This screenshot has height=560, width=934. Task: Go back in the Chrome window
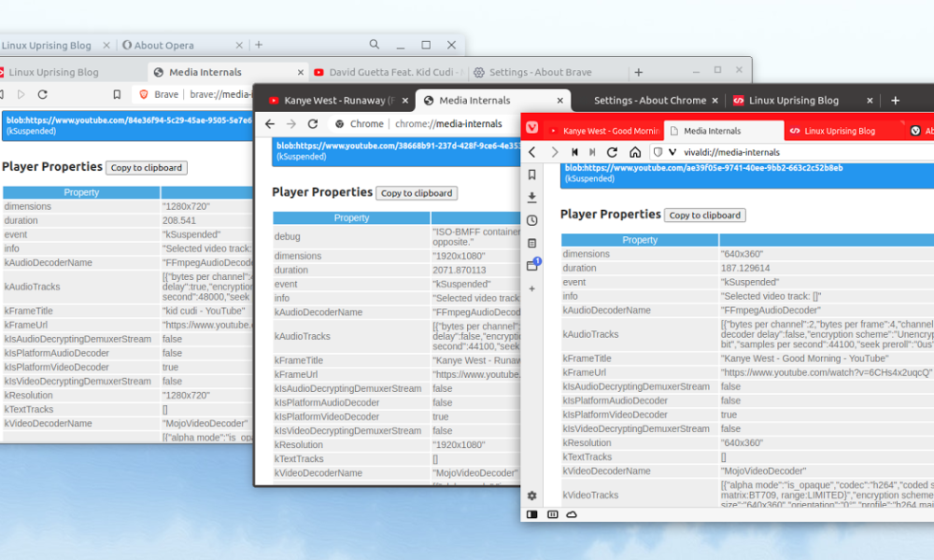pyautogui.click(x=270, y=124)
